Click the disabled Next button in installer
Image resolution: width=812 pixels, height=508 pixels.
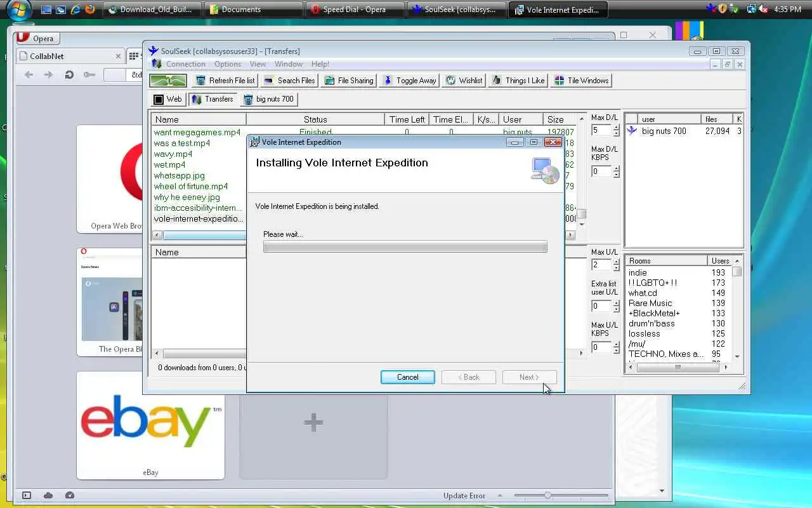pos(529,377)
